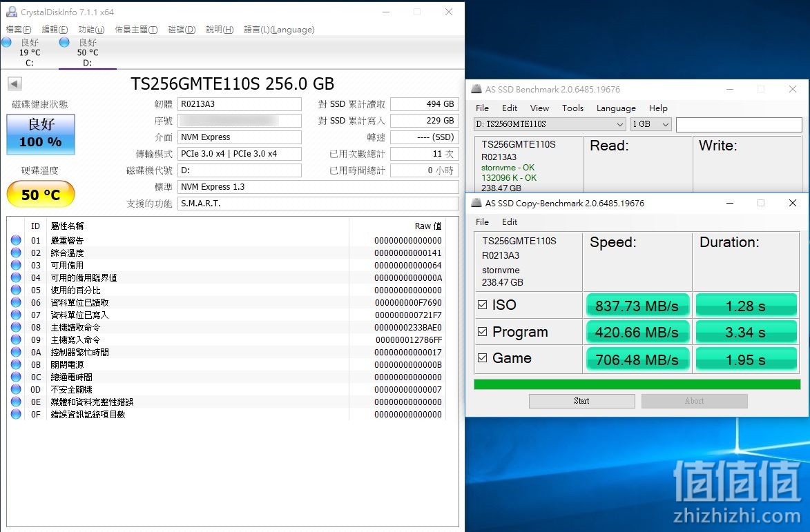Open the 功能(u) menu in CrystalDiskInfo
This screenshot has height=532, width=810.
tap(91, 30)
